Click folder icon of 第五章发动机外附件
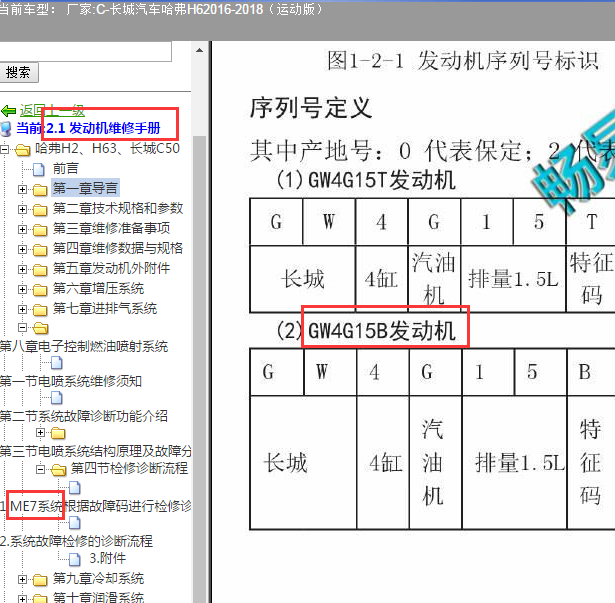This screenshot has height=603, width=615. [x=40, y=270]
